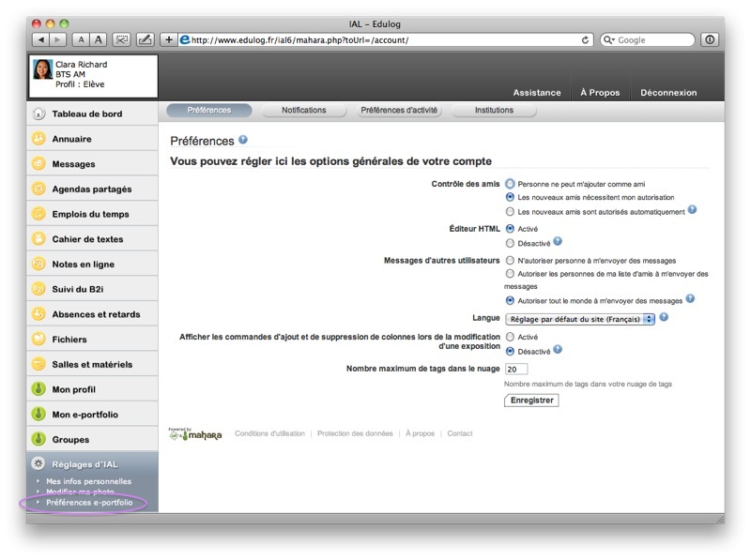The image size is (751, 560).
Task: Click the Mon e-portfolio green icon
Action: tap(38, 414)
